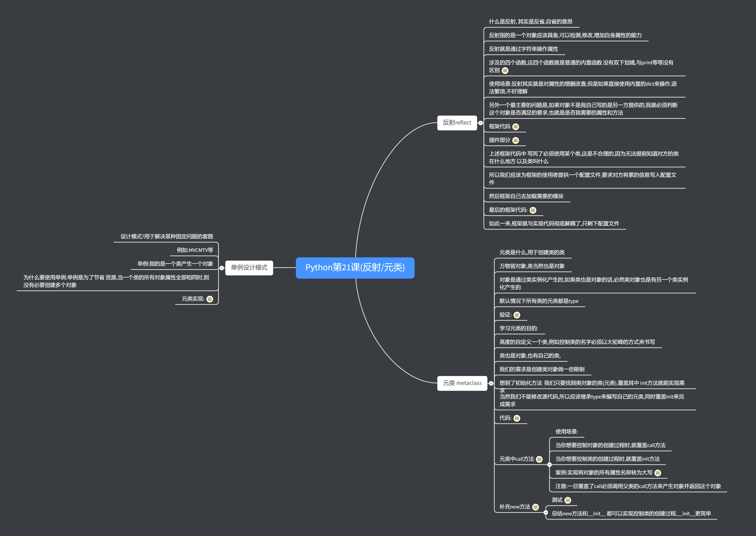Collapse the 单例设计模式 branch
756x536 pixels.
(x=222, y=268)
